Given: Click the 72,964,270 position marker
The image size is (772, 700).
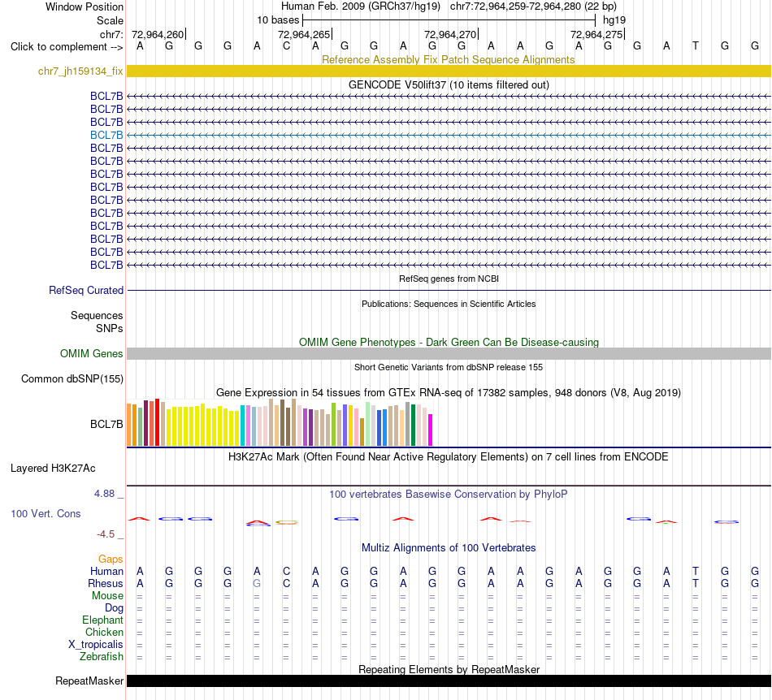Looking at the screenshot, I should (x=451, y=34).
